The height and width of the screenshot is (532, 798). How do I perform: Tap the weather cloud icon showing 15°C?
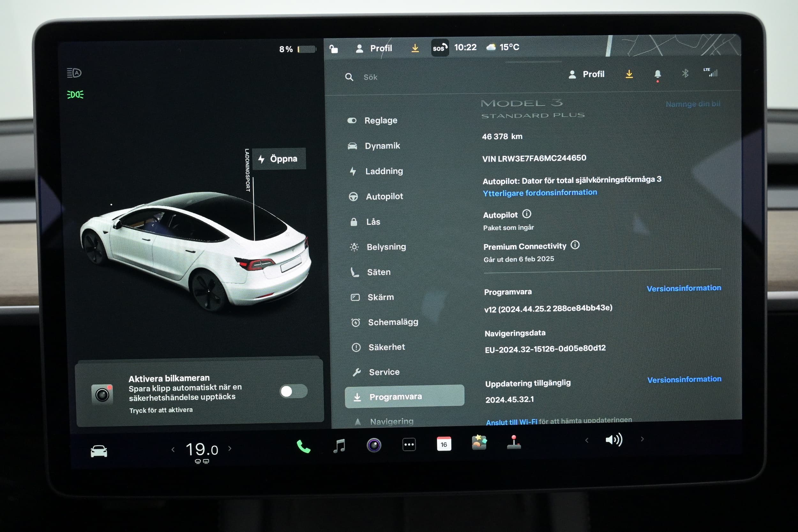(x=491, y=47)
